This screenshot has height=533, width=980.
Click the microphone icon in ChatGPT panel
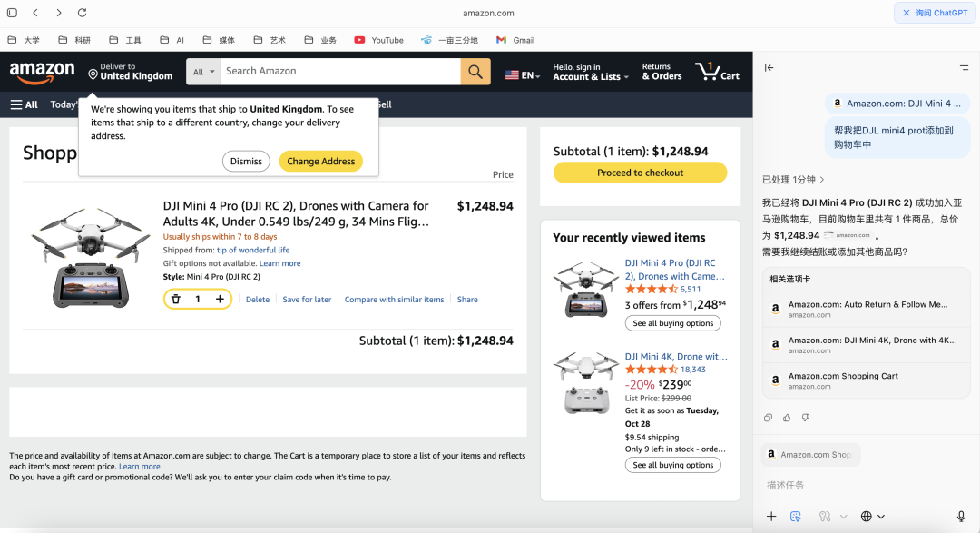961,517
